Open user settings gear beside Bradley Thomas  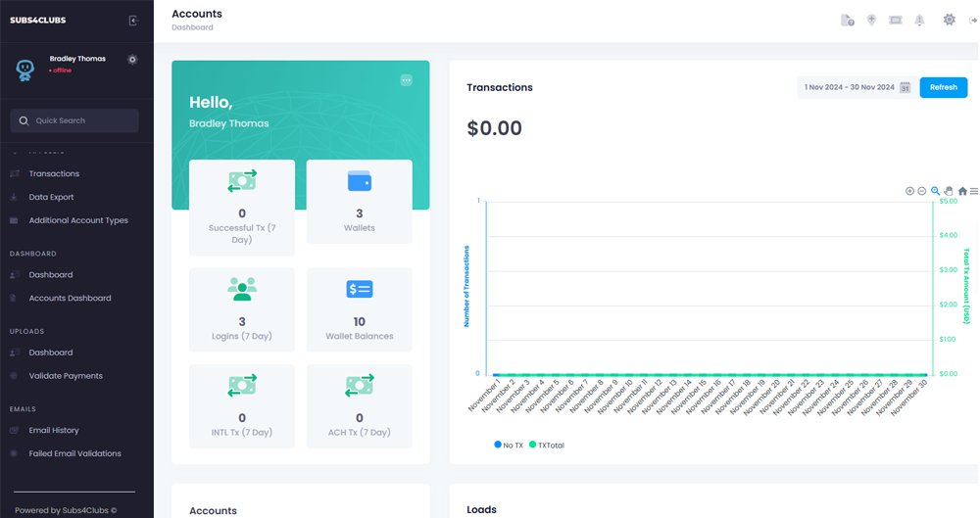pos(132,60)
